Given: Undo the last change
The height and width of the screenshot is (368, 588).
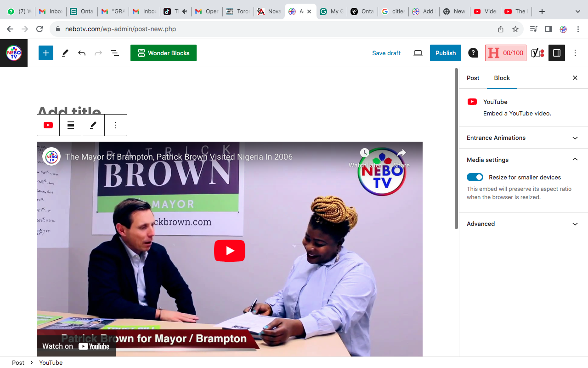Looking at the screenshot, I should pos(82,53).
